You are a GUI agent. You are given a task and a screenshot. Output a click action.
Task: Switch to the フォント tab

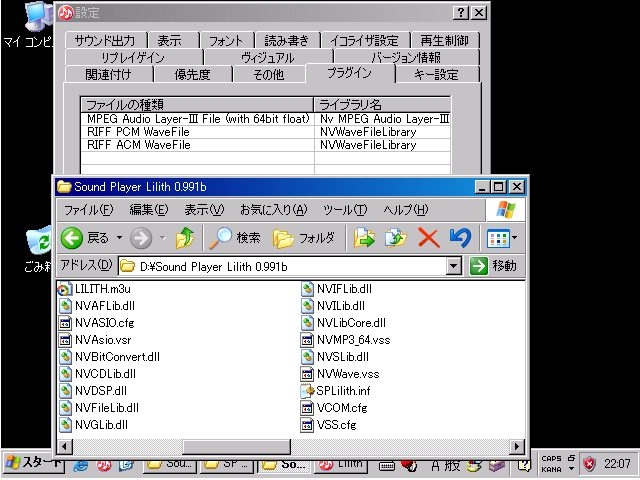(x=227, y=40)
